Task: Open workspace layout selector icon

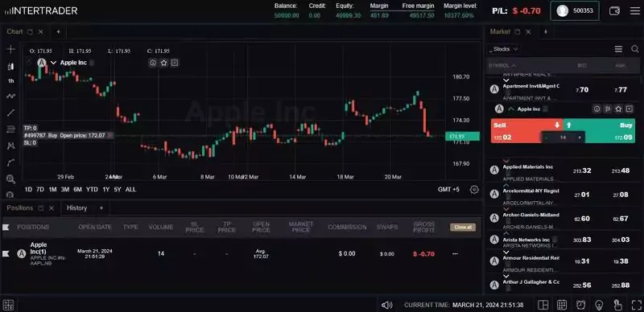Action: 543,305
